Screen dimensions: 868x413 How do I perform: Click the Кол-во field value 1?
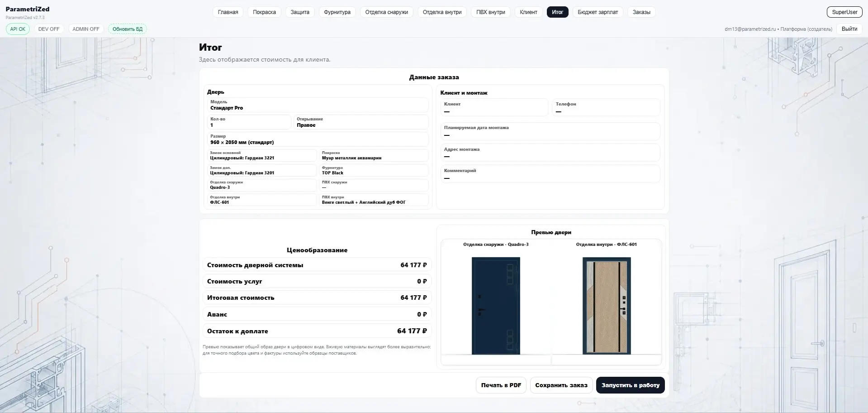coord(249,122)
